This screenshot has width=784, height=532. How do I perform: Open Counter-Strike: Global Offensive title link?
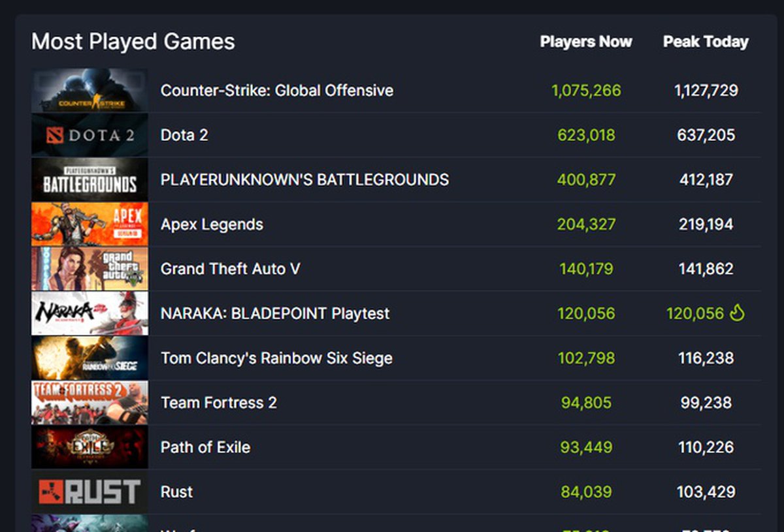277,90
